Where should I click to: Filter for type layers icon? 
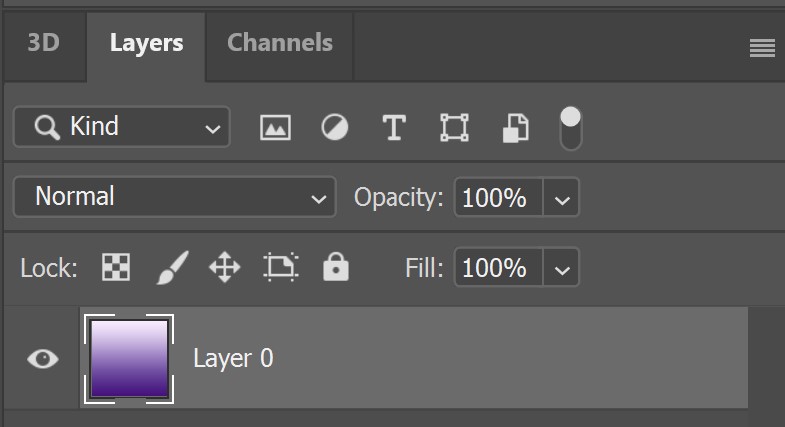[394, 127]
